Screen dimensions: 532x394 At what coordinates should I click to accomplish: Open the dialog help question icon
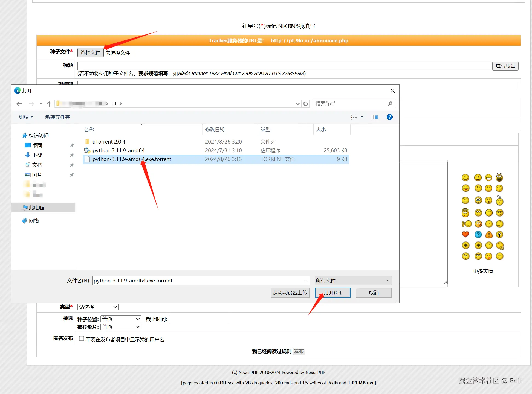coord(389,117)
